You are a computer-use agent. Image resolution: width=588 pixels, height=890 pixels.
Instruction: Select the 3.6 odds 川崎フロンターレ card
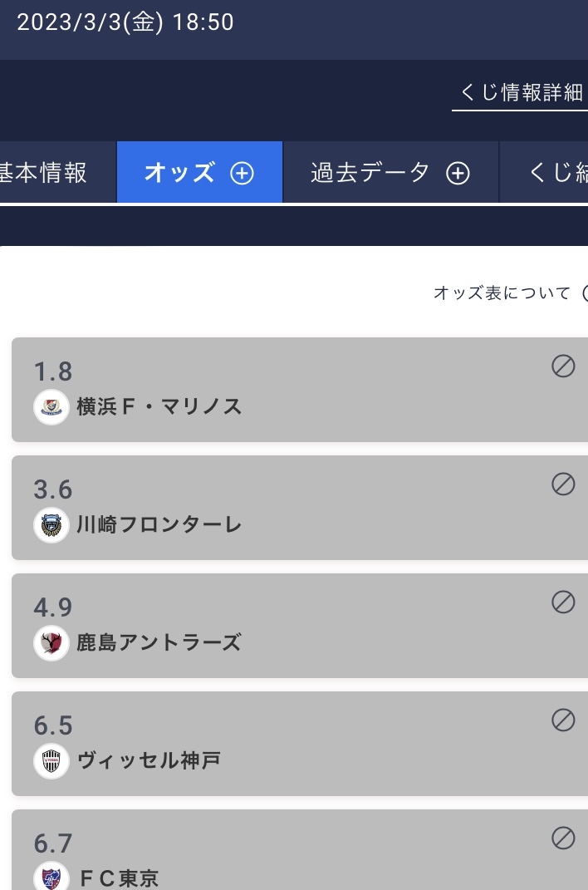[x=299, y=508]
